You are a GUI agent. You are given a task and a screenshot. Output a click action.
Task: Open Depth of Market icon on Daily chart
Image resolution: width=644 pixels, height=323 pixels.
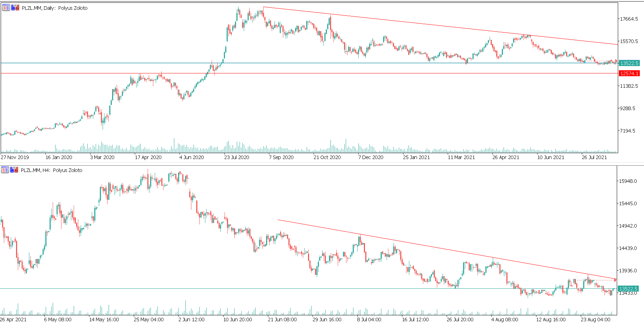[x=6, y=8]
